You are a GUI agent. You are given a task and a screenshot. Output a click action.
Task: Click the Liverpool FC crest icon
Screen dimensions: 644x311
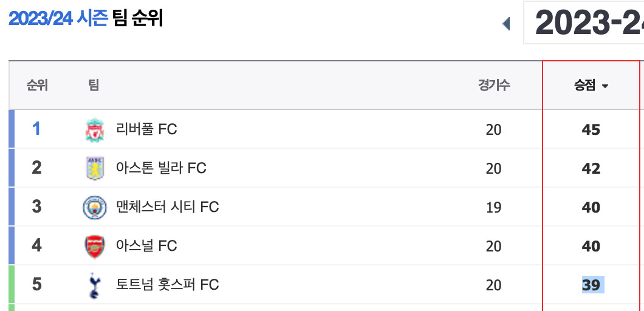click(x=94, y=130)
